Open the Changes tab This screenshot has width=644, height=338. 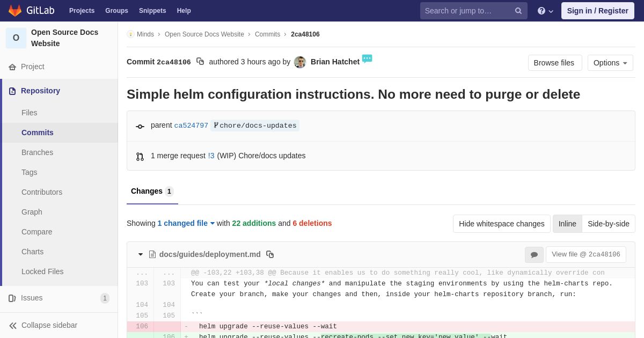(x=152, y=192)
